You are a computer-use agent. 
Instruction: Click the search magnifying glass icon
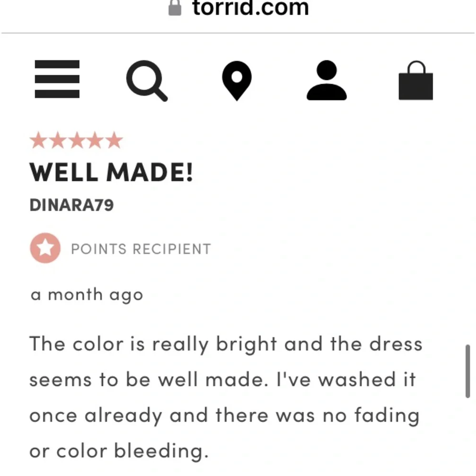(x=147, y=81)
